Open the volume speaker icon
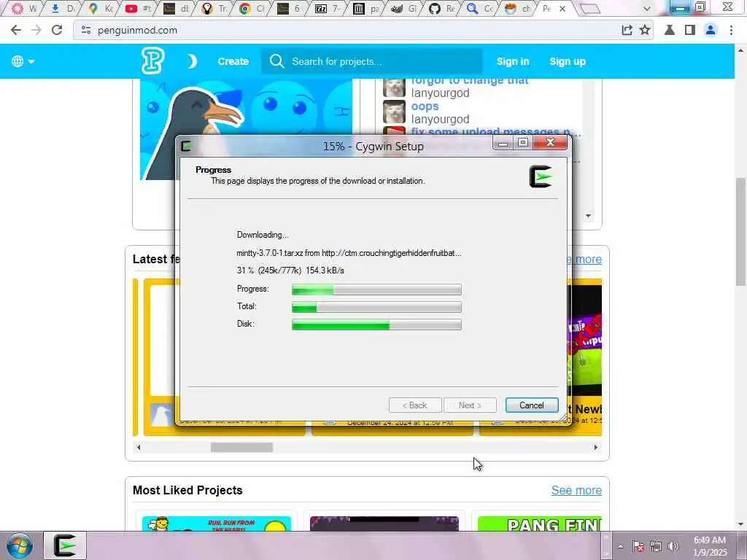The width and height of the screenshot is (747, 560). point(673,546)
